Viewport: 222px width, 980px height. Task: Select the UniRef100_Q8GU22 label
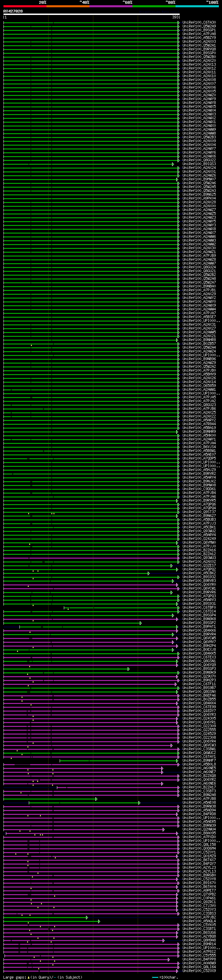coord(199,160)
